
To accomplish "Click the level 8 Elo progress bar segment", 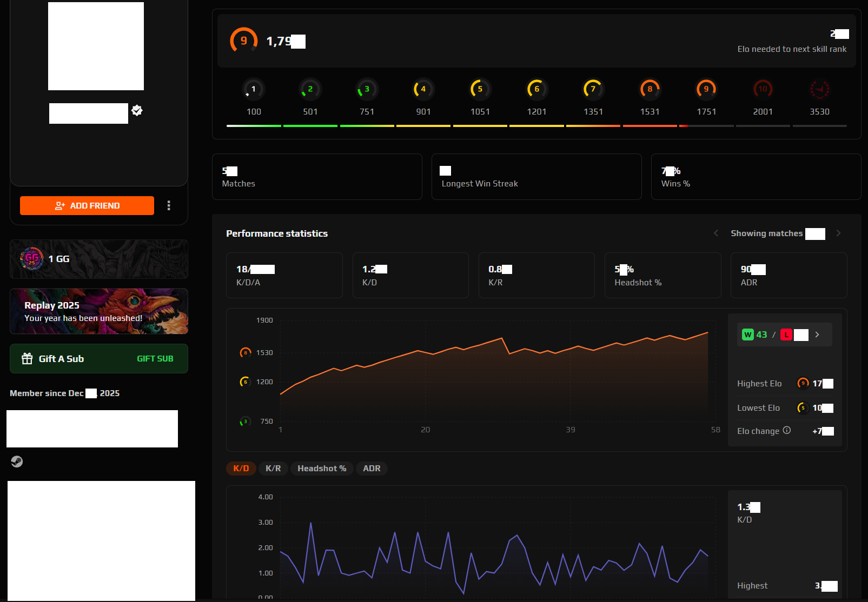I will click(650, 126).
